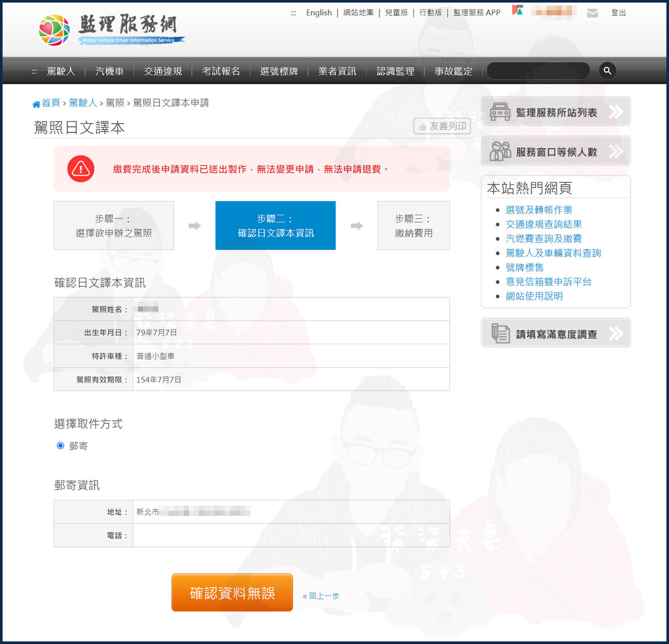Click the home icon in breadcrumb
The image size is (669, 644).
point(36,104)
